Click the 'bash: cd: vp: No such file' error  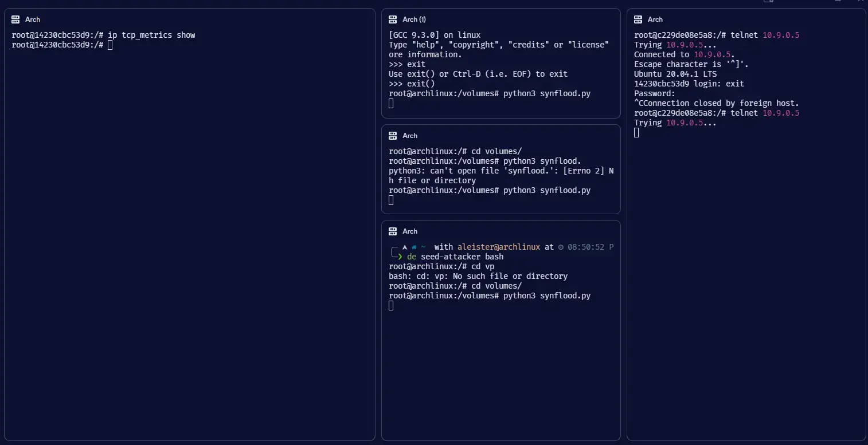coord(478,277)
